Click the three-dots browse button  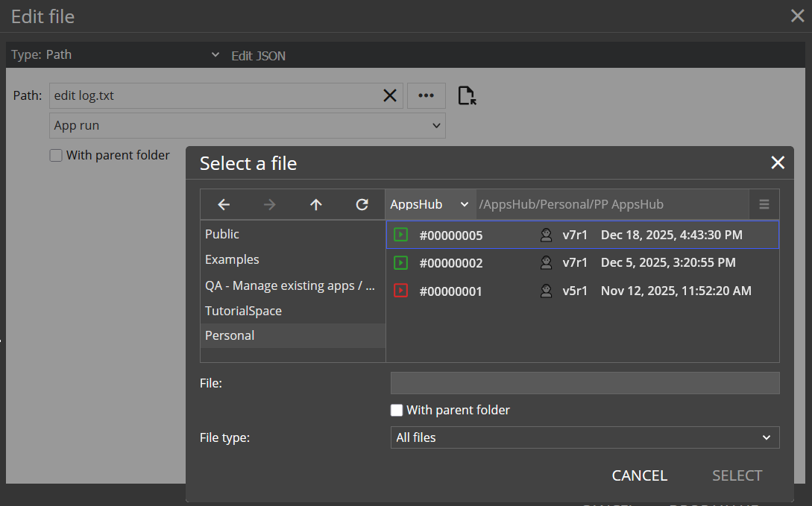coord(426,95)
